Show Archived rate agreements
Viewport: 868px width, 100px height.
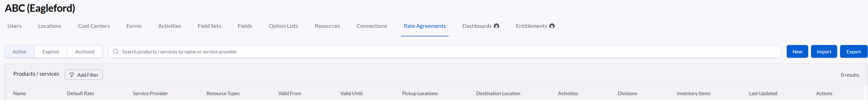click(x=85, y=52)
